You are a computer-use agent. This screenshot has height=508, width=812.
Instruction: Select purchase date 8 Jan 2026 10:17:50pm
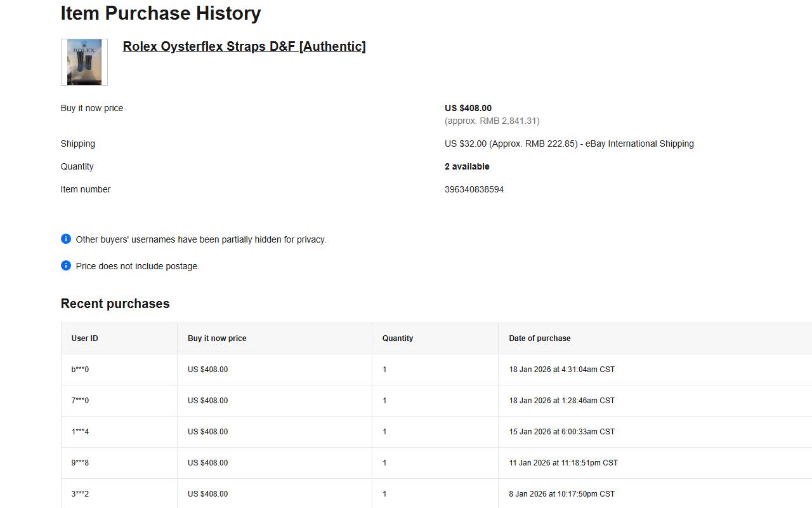click(x=561, y=494)
